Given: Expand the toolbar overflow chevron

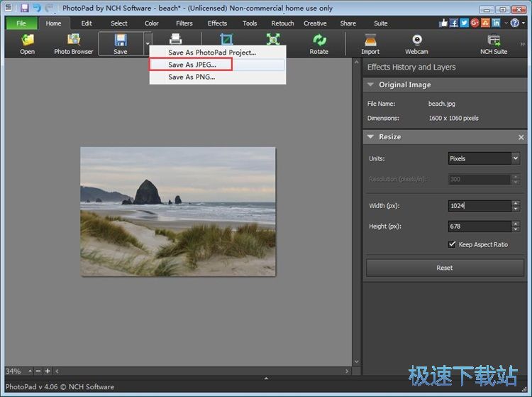Looking at the screenshot, I should pos(523,44).
